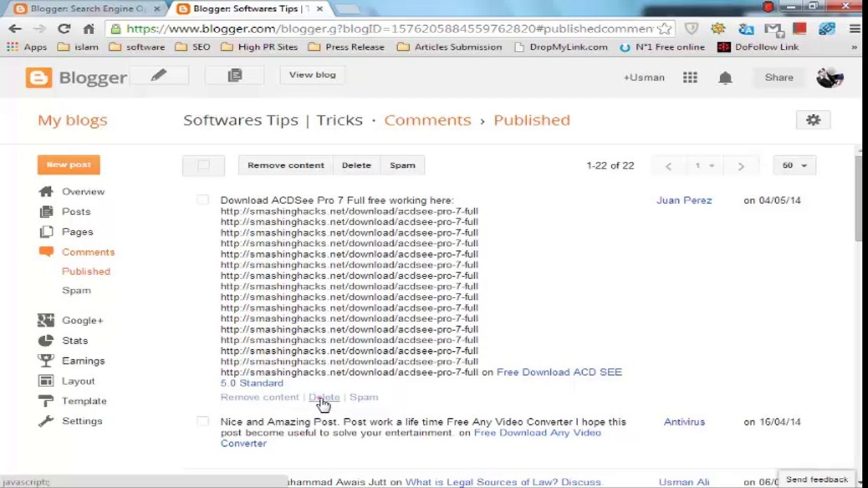Click the mail extension icon

[773, 28]
